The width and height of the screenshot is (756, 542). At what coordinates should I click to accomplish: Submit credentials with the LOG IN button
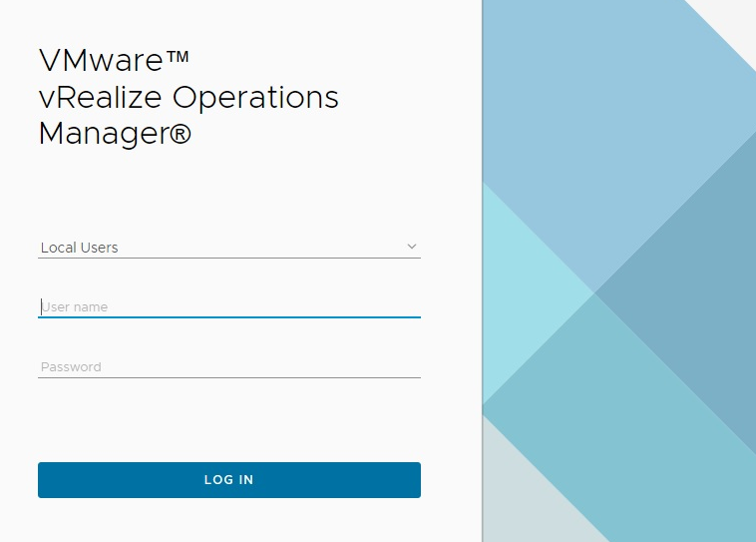pyautogui.click(x=229, y=480)
